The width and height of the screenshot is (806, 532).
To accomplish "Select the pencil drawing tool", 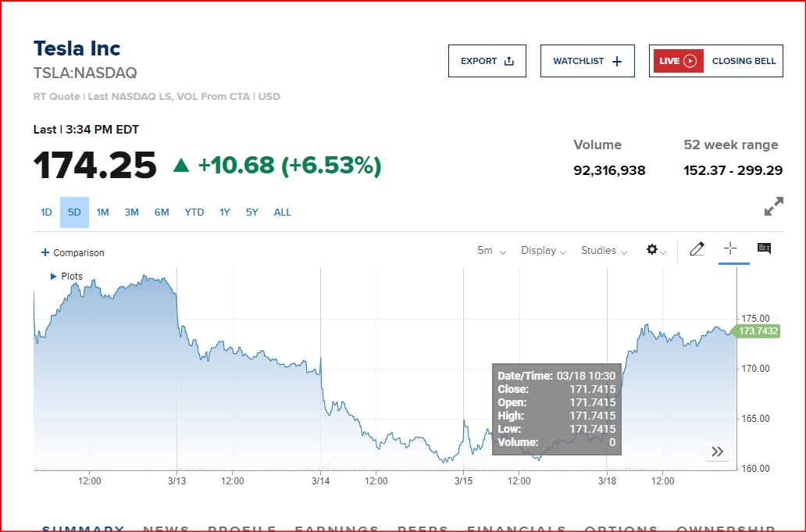I will 697,249.
